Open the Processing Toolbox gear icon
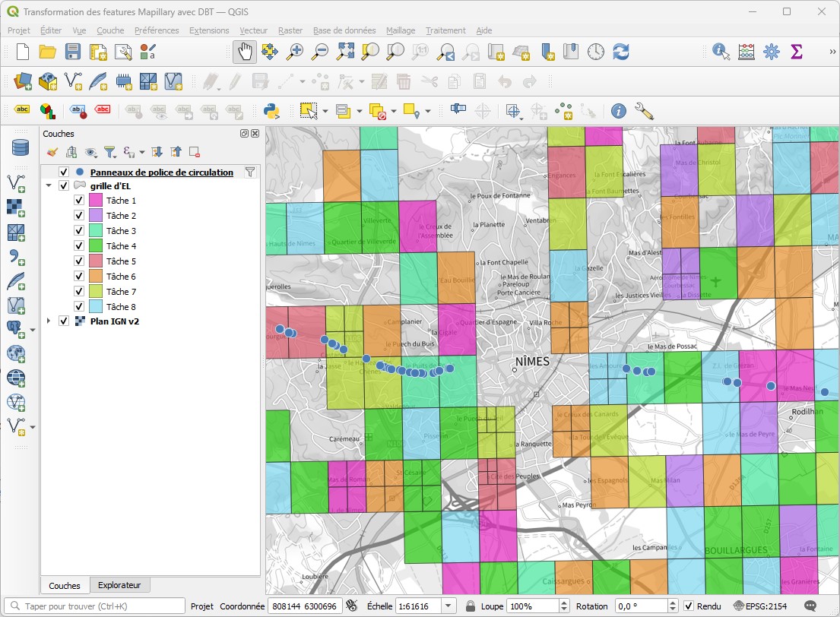The height and width of the screenshot is (617, 840). click(x=771, y=52)
